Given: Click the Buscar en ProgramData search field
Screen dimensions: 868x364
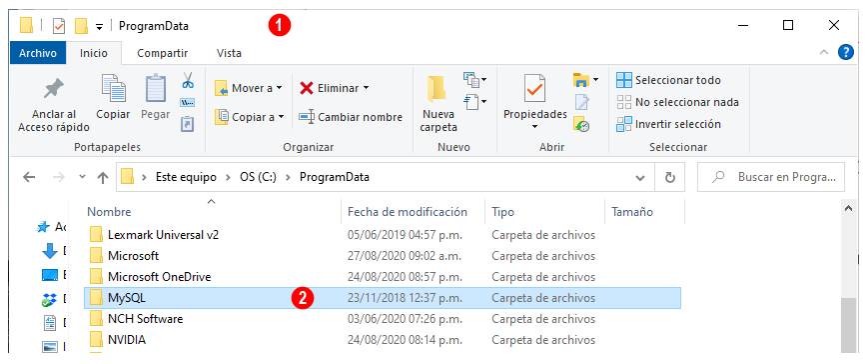Looking at the screenshot, I should (770, 177).
